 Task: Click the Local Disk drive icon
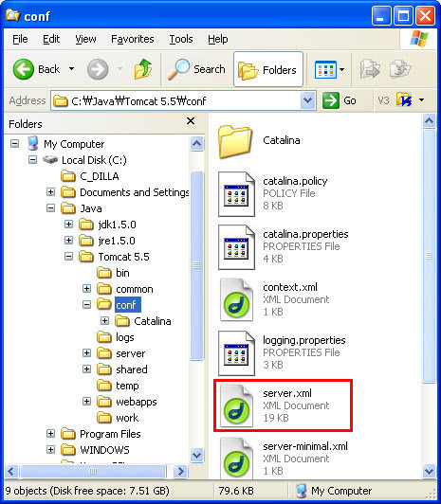(x=50, y=159)
